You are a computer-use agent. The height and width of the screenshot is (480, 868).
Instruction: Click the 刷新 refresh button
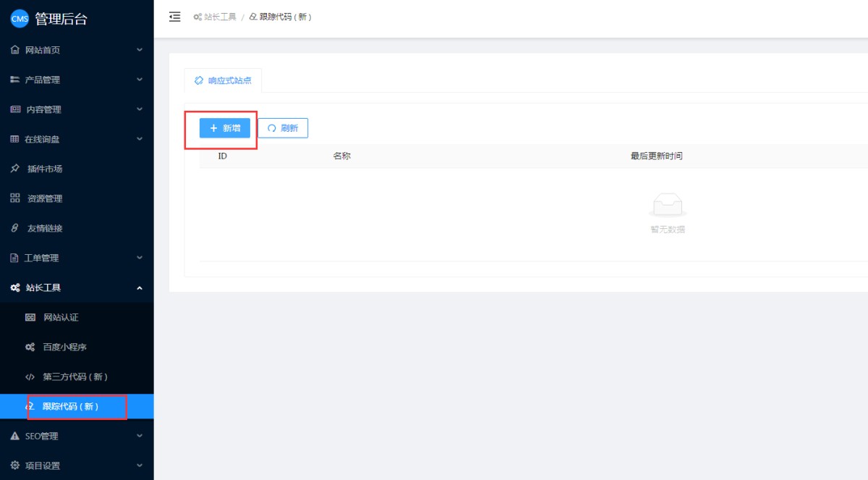283,128
